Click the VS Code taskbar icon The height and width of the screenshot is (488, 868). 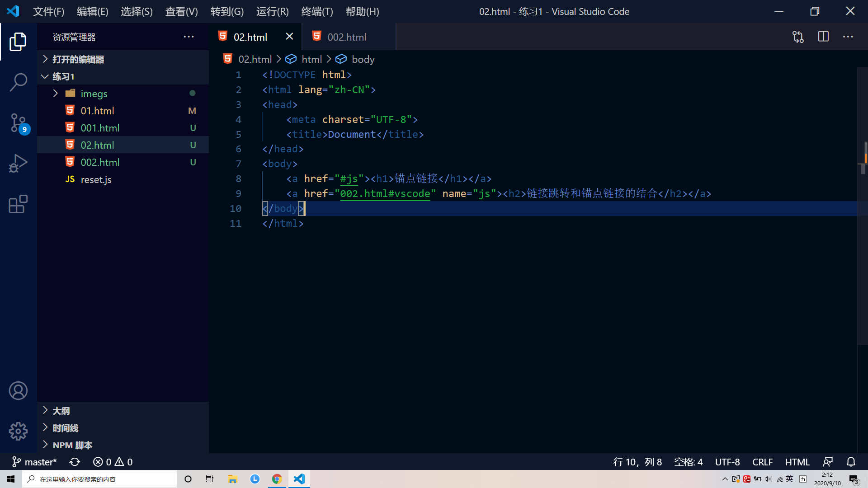pos(299,479)
